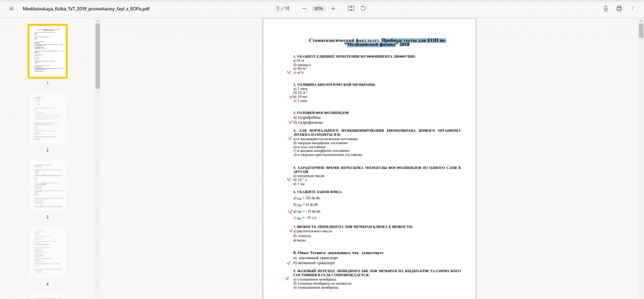Click answer "д) в твердом кристаллическом состоянии"
This screenshot has height=299, width=644.
coord(327,154)
